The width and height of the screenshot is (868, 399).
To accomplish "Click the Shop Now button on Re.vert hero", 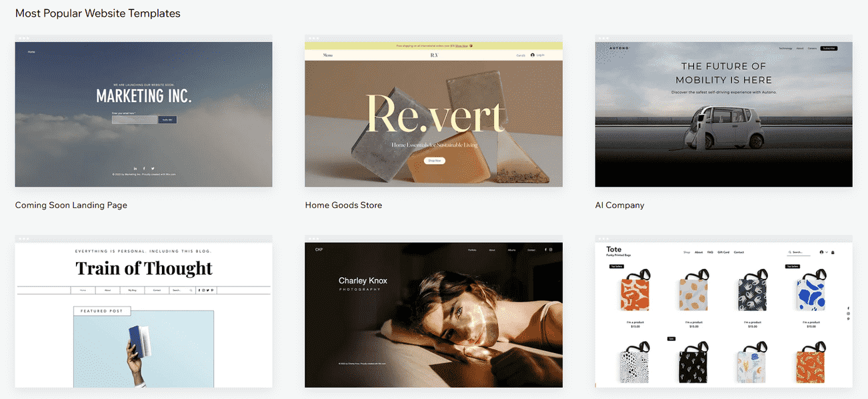I will (x=434, y=160).
